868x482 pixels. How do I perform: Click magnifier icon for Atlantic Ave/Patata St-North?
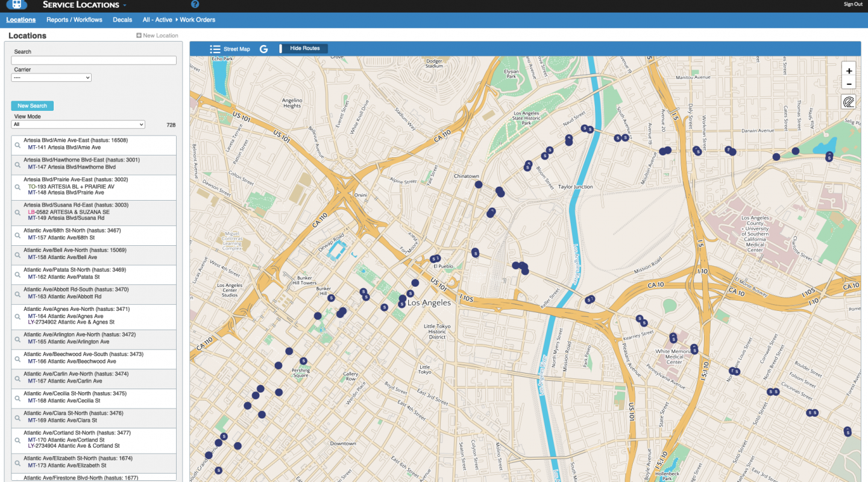[18, 275]
